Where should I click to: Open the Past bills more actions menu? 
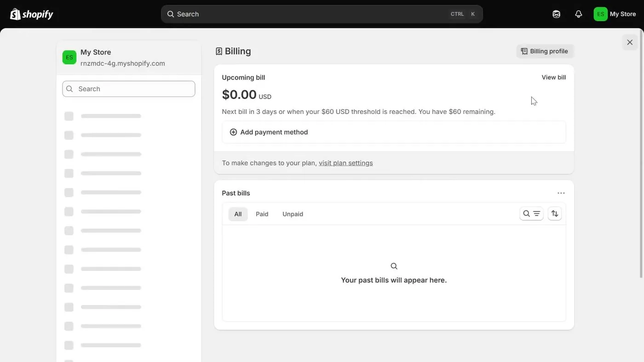coord(561,193)
